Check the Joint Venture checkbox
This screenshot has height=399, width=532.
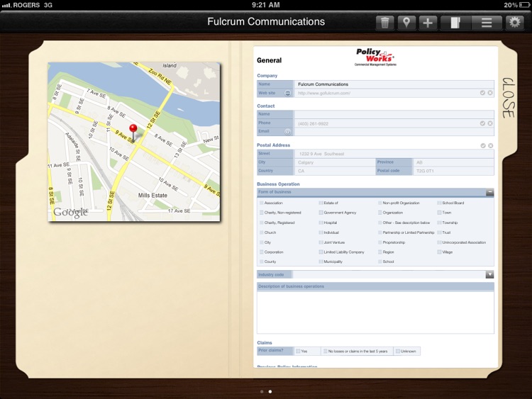coord(321,242)
